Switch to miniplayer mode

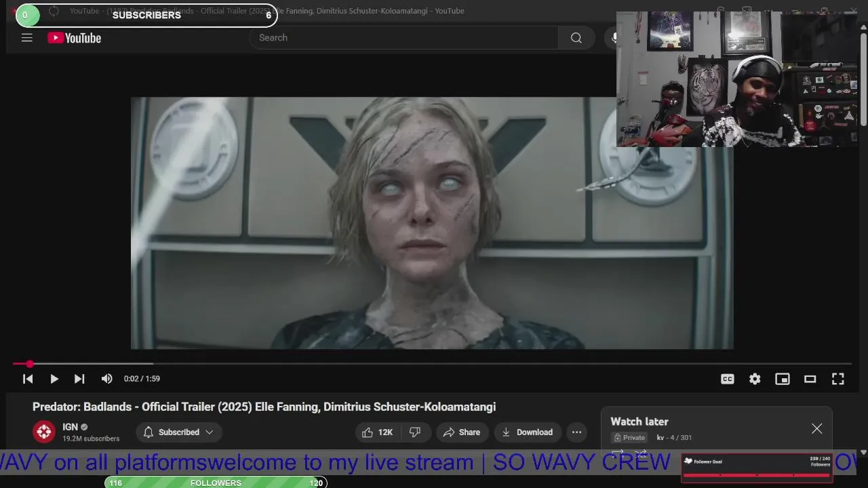(783, 379)
